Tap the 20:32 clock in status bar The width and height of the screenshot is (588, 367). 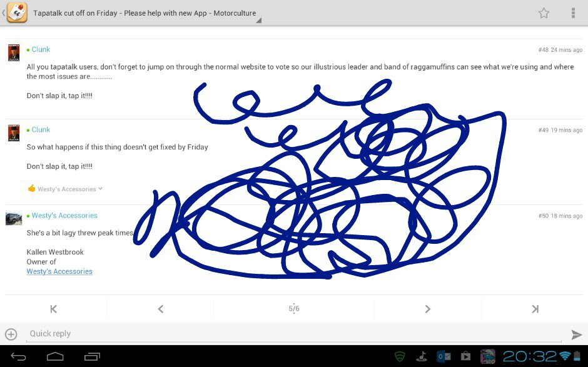530,356
